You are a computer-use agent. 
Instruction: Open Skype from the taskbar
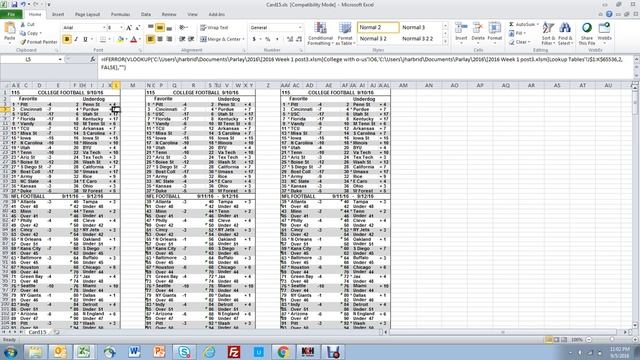[x=184, y=352]
